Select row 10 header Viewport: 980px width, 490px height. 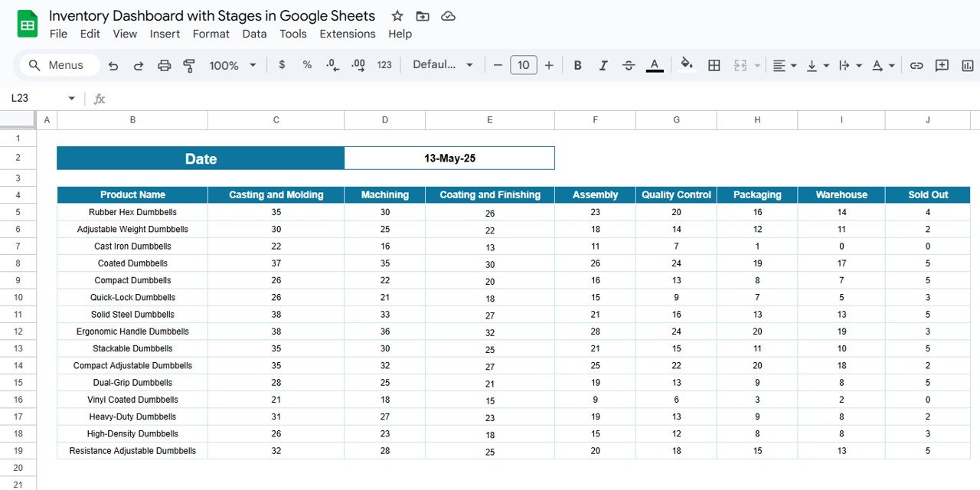coord(18,297)
